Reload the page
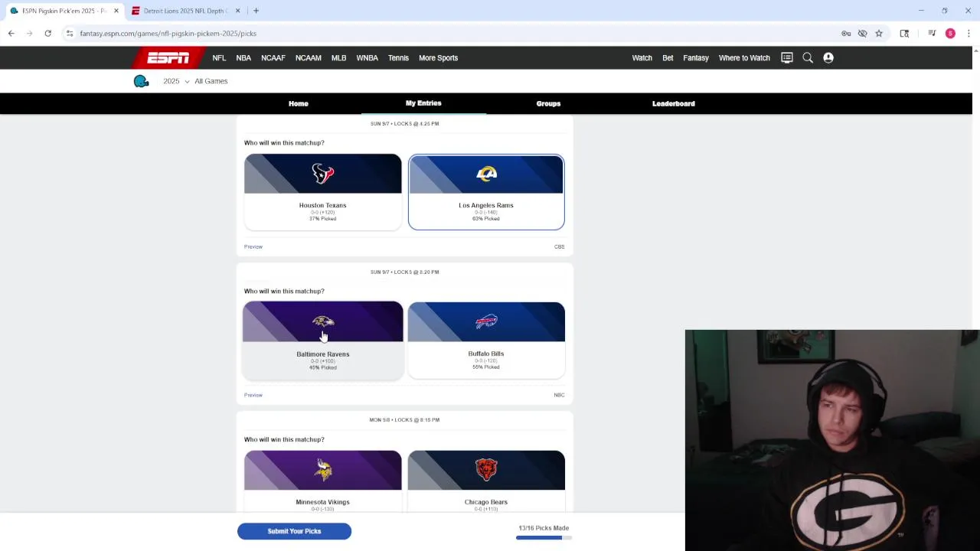The height and width of the screenshot is (551, 980). point(47,34)
